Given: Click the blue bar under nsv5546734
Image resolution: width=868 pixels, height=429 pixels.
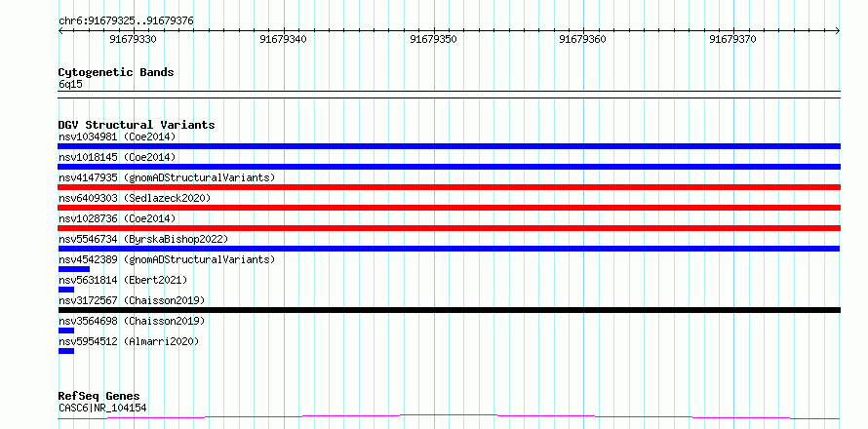Looking at the screenshot, I should point(449,249).
